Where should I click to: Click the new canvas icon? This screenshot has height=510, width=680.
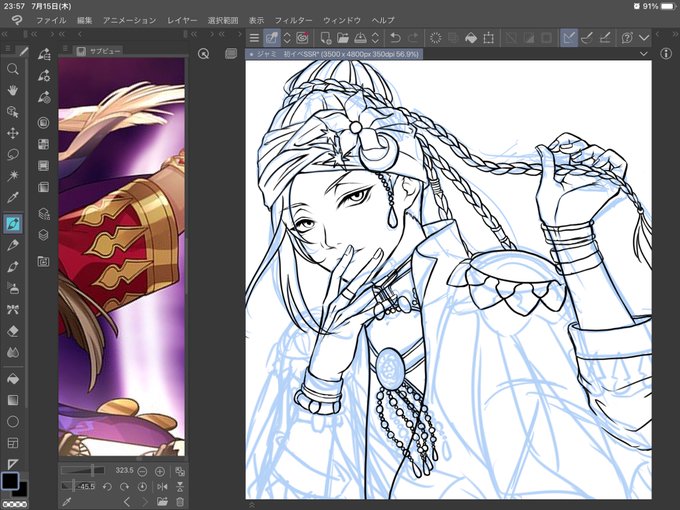click(326, 38)
